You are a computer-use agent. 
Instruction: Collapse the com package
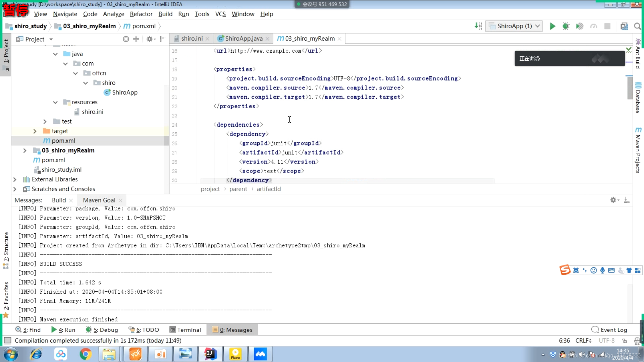[65, 64]
